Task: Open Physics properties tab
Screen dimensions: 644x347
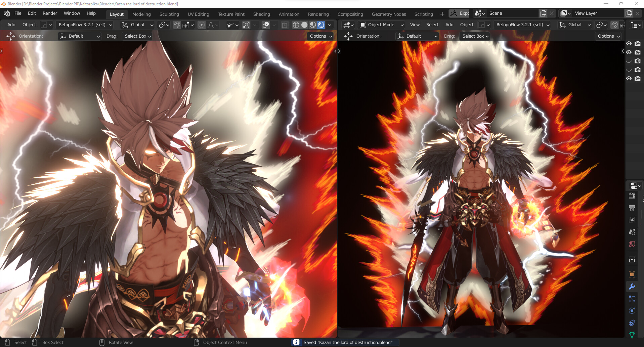Action: pyautogui.click(x=632, y=311)
